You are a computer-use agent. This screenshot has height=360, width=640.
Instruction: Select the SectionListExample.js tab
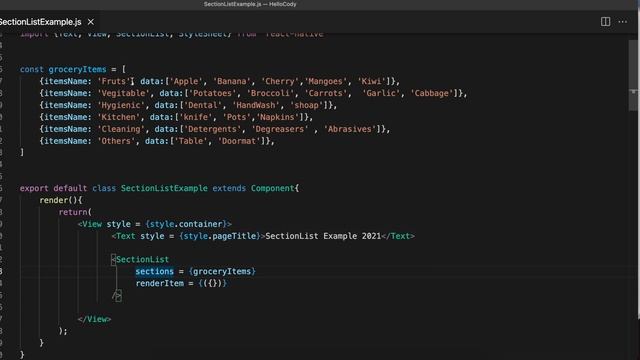pyautogui.click(x=40, y=22)
